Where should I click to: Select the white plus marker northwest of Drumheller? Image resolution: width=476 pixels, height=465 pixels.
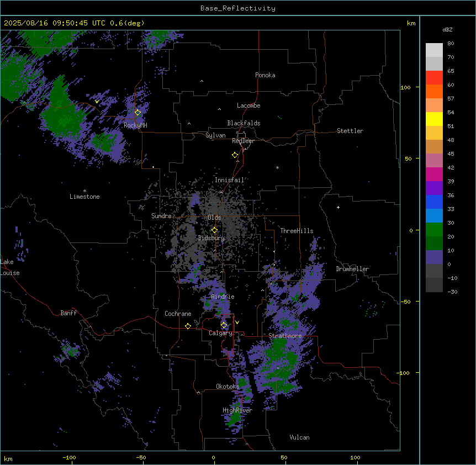click(x=338, y=207)
